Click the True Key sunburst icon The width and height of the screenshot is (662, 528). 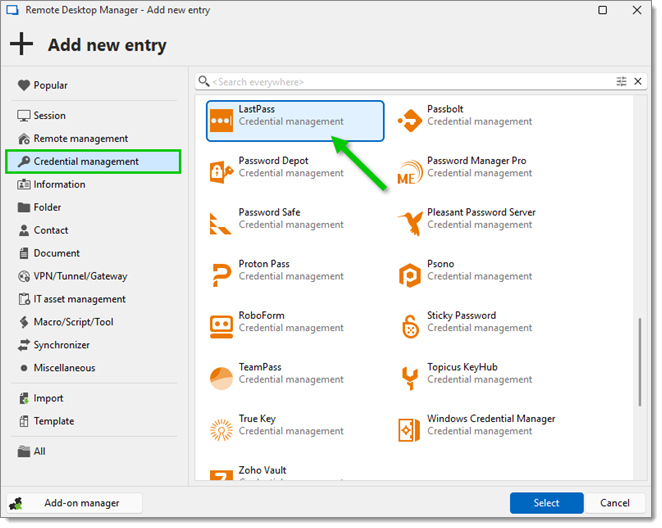pos(221,430)
